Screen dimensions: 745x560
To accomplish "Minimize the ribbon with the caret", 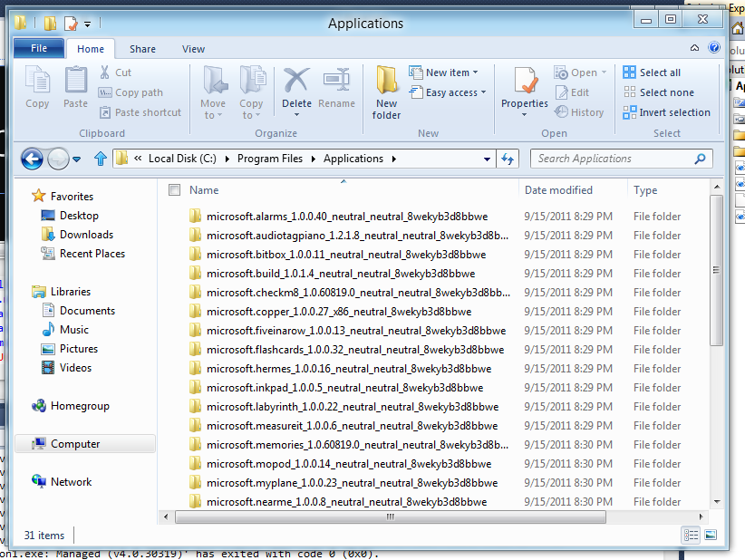I will click(x=694, y=48).
